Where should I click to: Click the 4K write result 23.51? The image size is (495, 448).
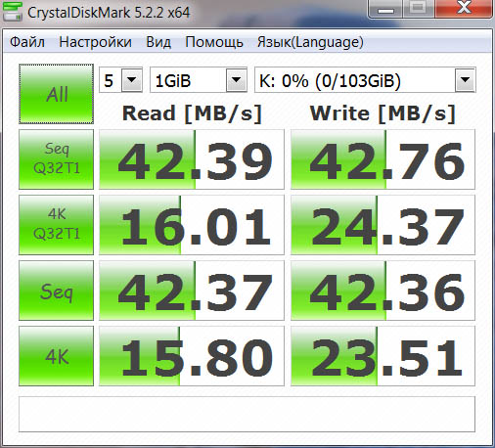(382, 356)
